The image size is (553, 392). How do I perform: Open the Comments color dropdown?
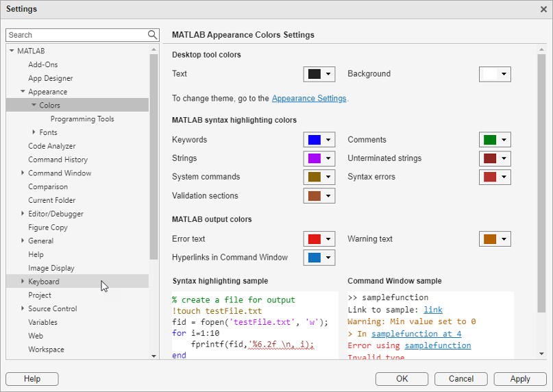tap(504, 140)
